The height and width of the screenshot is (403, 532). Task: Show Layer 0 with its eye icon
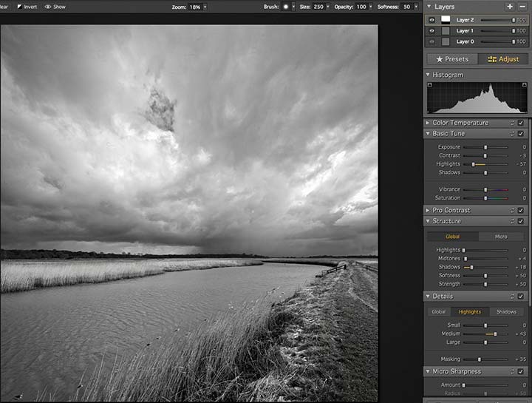[432, 41]
